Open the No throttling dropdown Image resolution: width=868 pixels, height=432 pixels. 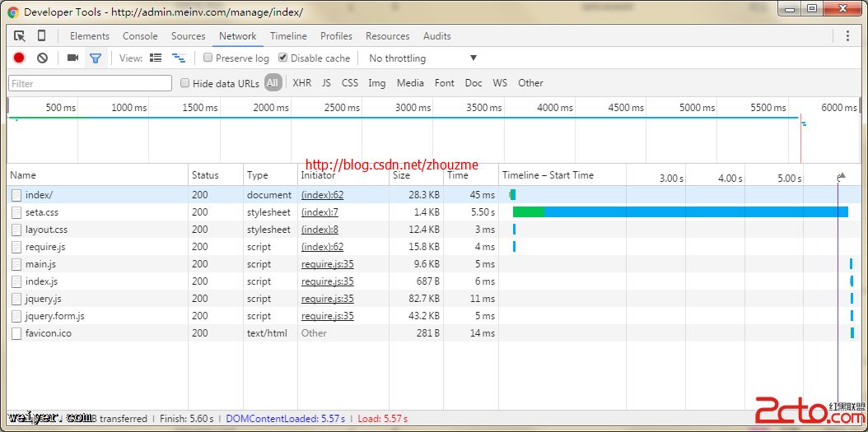(x=422, y=58)
